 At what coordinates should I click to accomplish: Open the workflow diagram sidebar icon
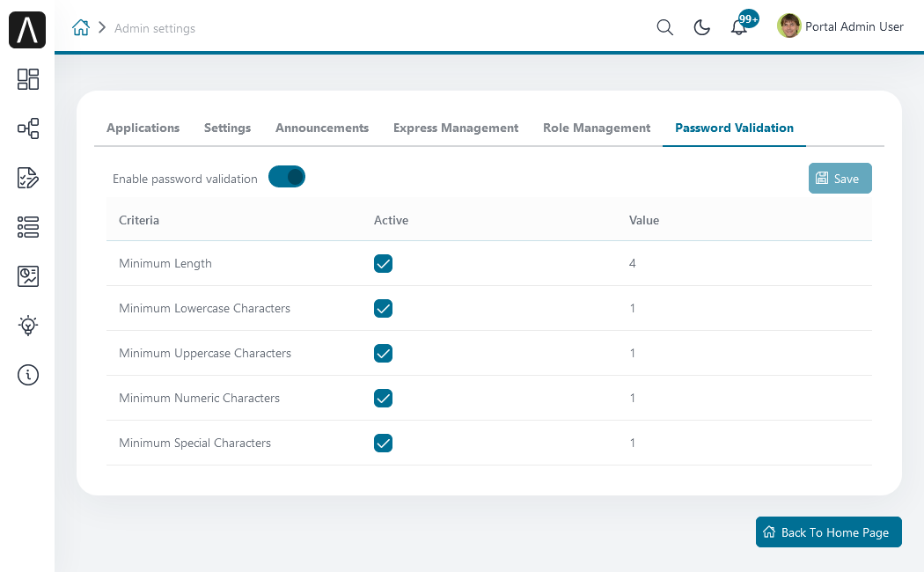pyautogui.click(x=27, y=128)
